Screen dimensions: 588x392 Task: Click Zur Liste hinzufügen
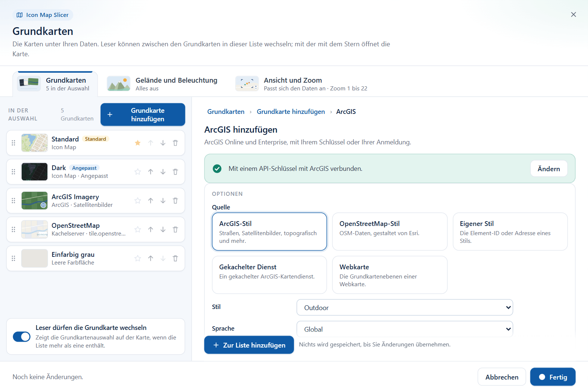(249, 345)
